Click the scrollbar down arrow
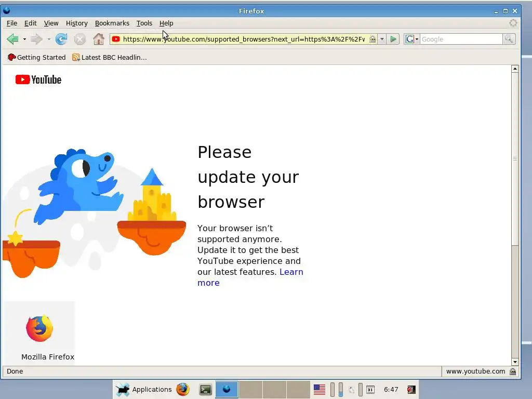Image resolution: width=532 pixels, height=399 pixels. click(515, 362)
